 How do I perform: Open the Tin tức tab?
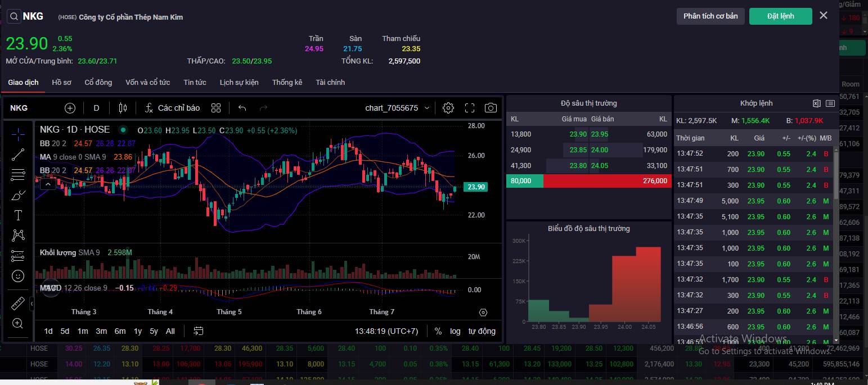tap(195, 83)
